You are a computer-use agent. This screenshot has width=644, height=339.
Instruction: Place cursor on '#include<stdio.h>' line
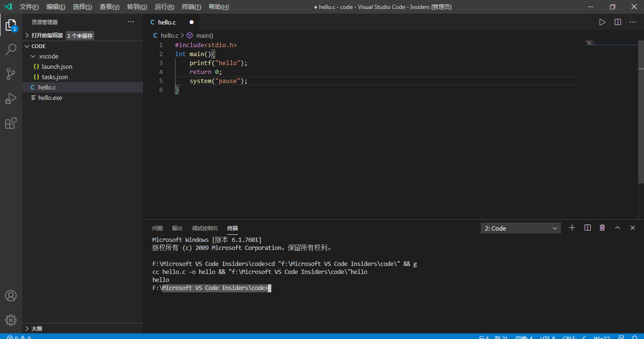click(x=206, y=45)
